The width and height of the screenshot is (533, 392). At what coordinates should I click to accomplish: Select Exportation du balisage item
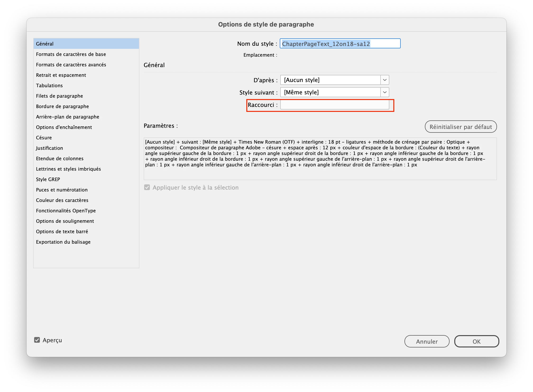coord(63,242)
